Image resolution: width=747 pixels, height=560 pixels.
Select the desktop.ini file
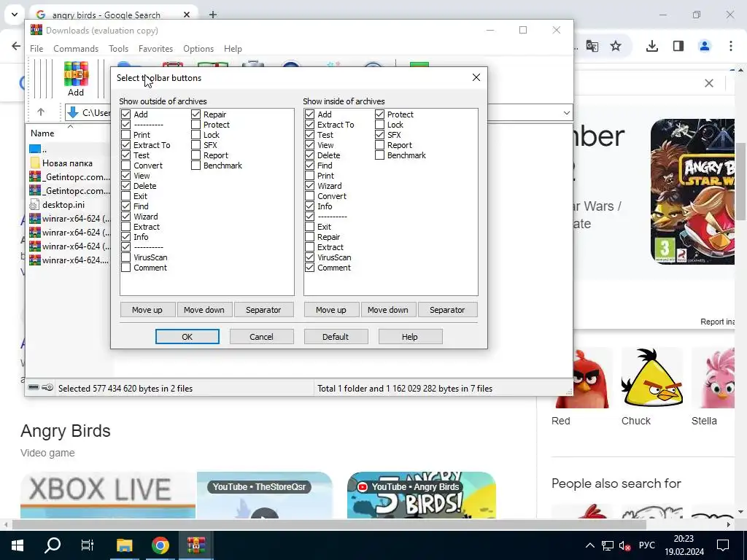coord(63,205)
